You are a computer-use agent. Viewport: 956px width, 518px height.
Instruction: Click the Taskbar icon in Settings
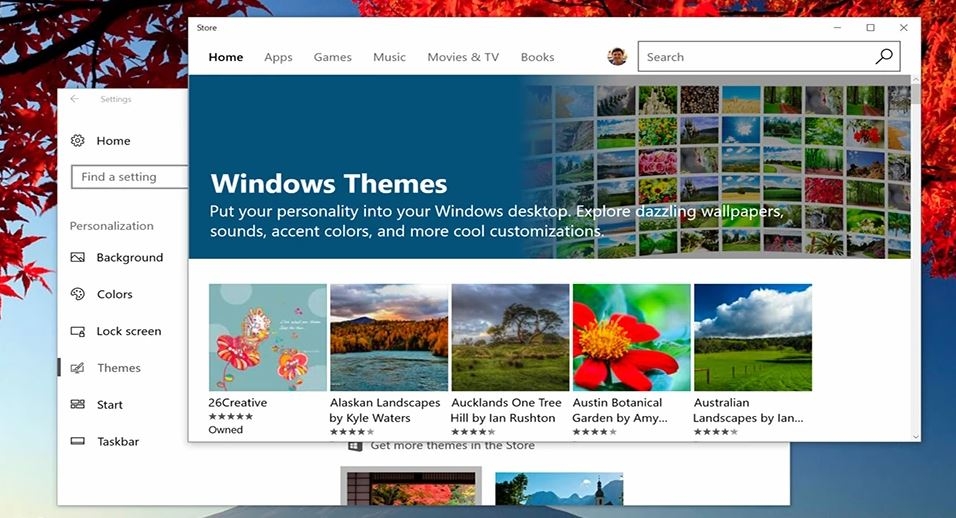pyautogui.click(x=77, y=441)
